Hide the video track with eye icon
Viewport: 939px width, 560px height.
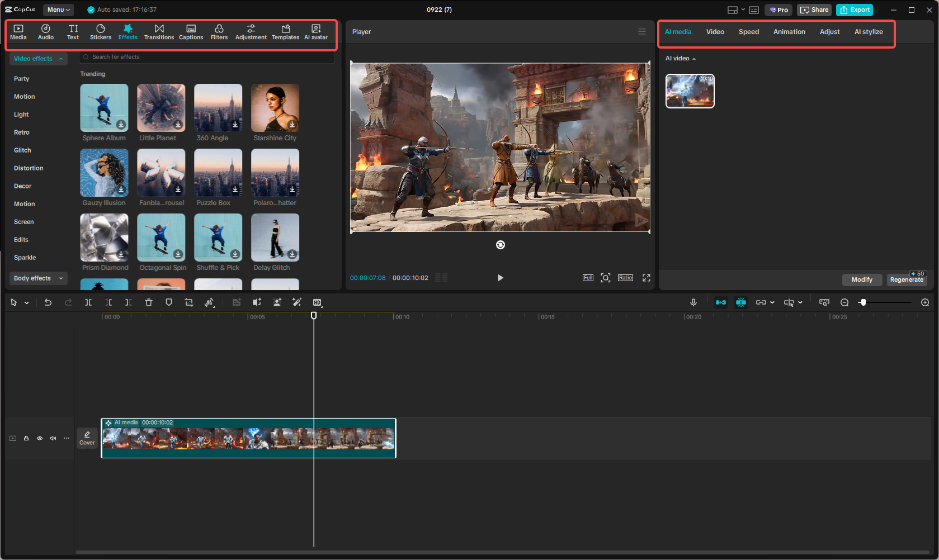40,438
